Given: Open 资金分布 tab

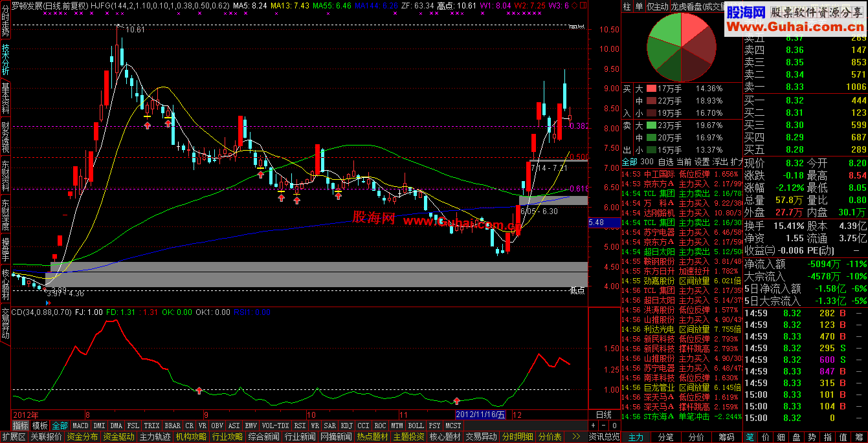Looking at the screenshot, I should click(82, 437).
